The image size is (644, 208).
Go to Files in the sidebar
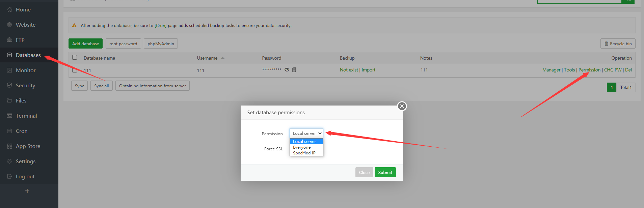(21, 101)
